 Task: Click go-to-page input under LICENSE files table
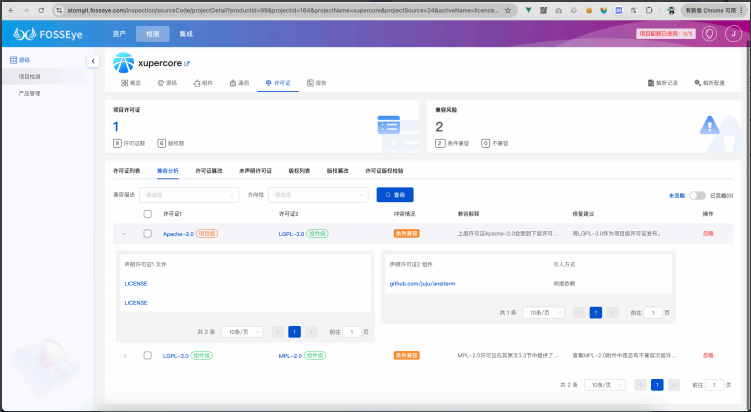tap(352, 332)
